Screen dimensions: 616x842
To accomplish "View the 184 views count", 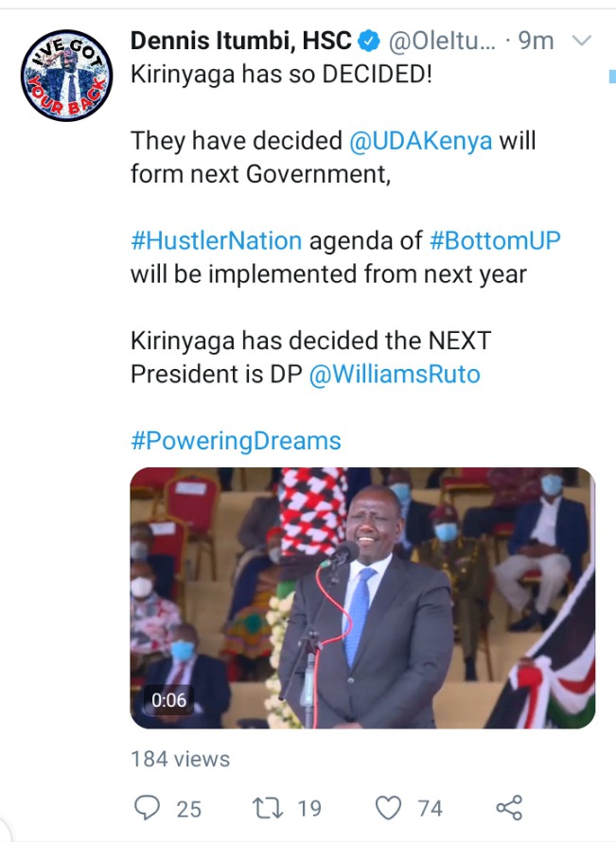I will [x=180, y=760].
